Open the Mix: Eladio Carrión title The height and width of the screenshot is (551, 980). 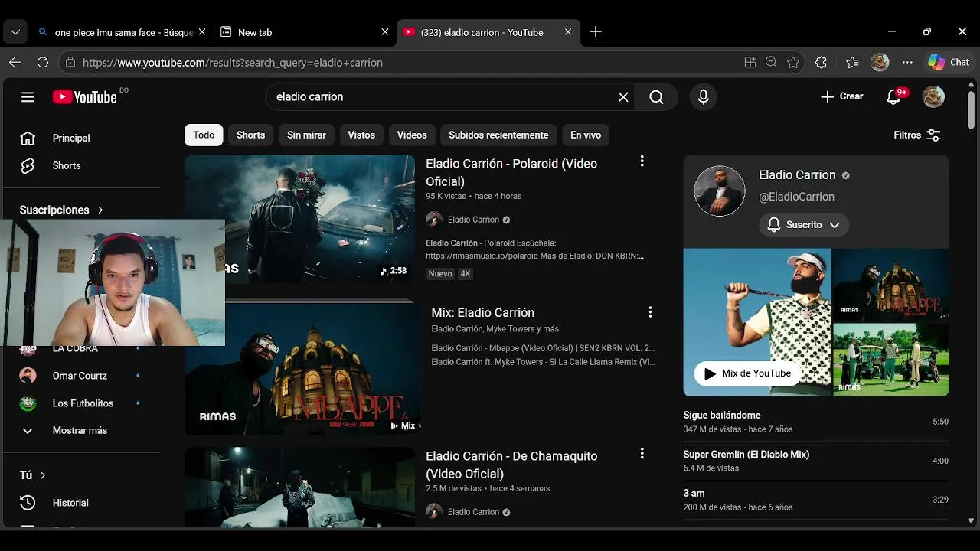482,312
